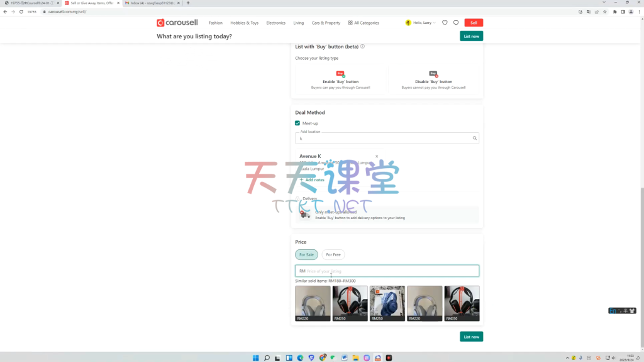Open a new browser tab
The width and height of the screenshot is (644, 362).
click(188, 3)
